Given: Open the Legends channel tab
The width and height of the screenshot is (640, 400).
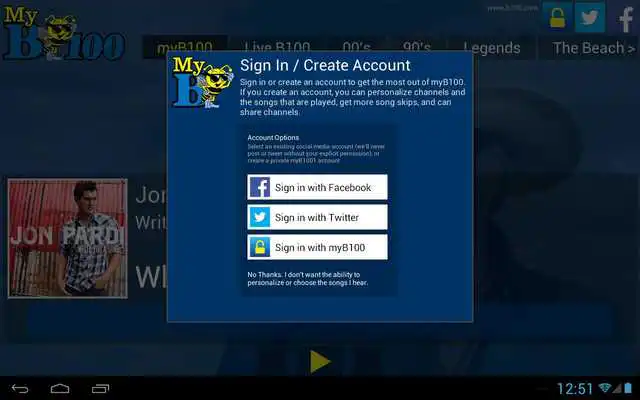Looking at the screenshot, I should point(491,48).
